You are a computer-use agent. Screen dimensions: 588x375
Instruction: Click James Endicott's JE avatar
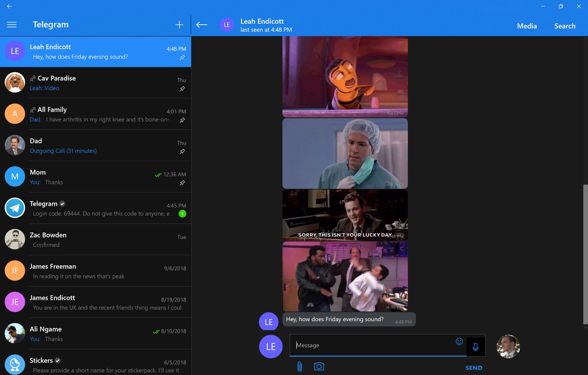(x=15, y=302)
